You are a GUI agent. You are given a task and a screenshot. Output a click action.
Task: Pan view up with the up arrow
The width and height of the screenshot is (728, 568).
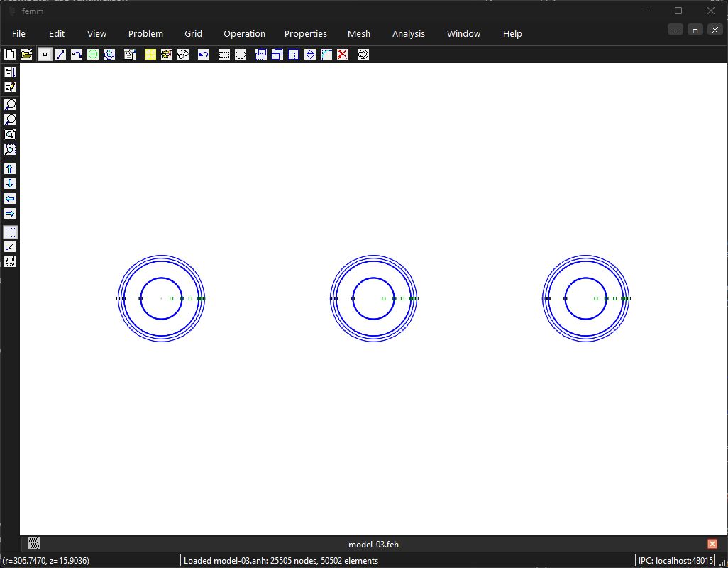10,168
